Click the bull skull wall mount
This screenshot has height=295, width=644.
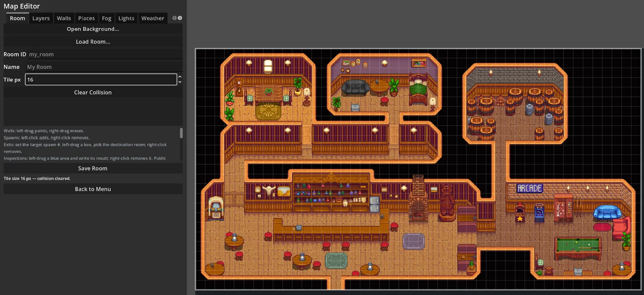268,190
